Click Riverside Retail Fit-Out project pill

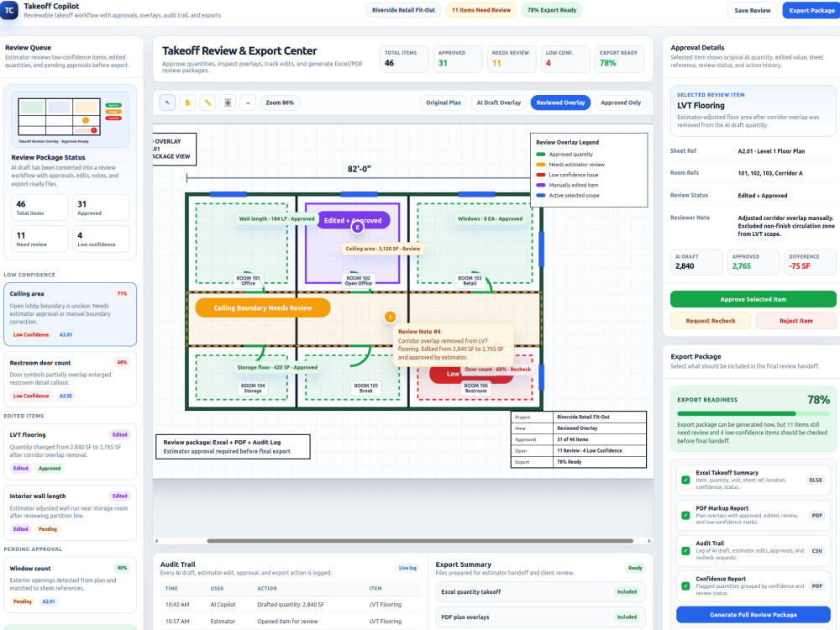click(x=403, y=10)
